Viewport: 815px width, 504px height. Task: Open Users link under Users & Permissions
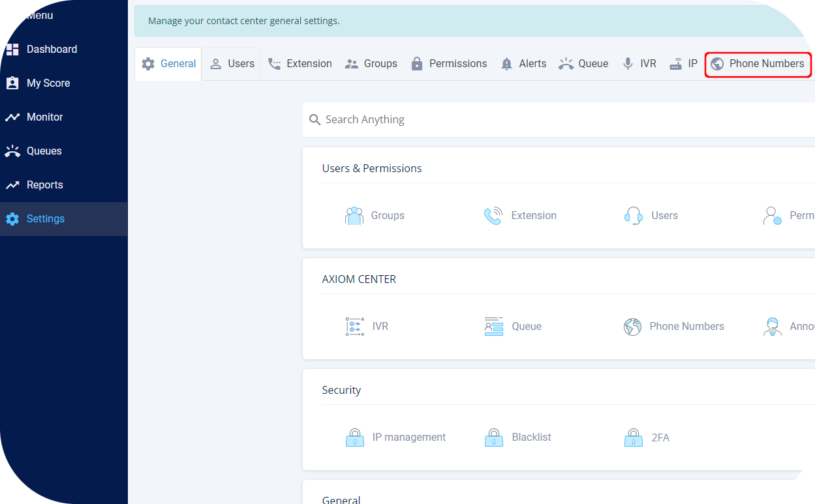pos(664,216)
